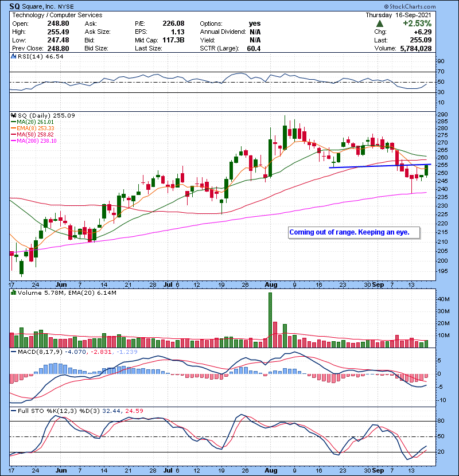This screenshot has height=476, width=459.
Task: Click the Annual Dividend label
Action: (223, 32)
